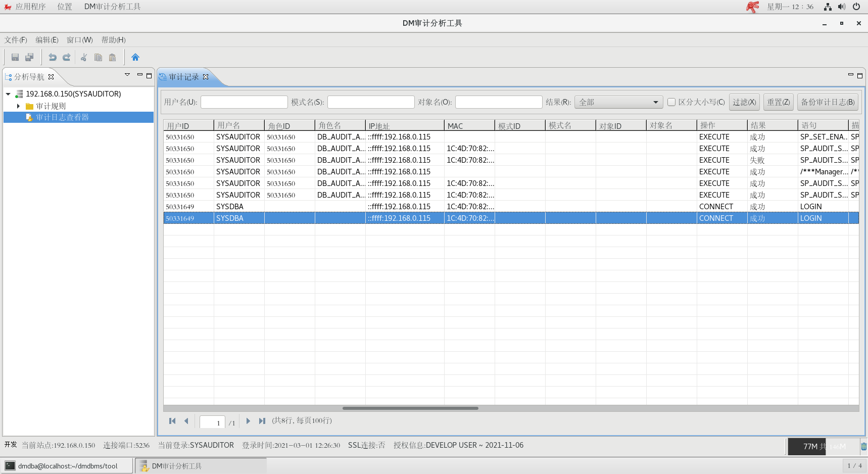Sort by the 语句 column header
The width and height of the screenshot is (868, 474).
coord(823,125)
